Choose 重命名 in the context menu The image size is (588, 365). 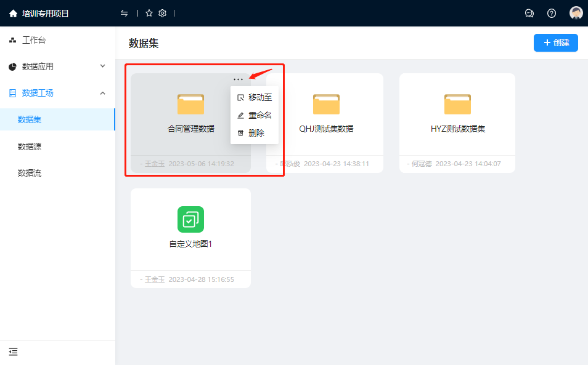[255, 115]
